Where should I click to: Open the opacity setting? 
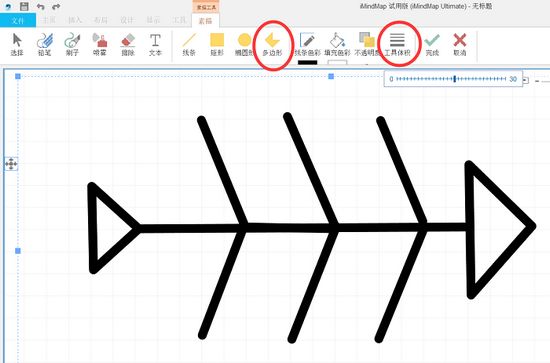pyautogui.click(x=367, y=44)
